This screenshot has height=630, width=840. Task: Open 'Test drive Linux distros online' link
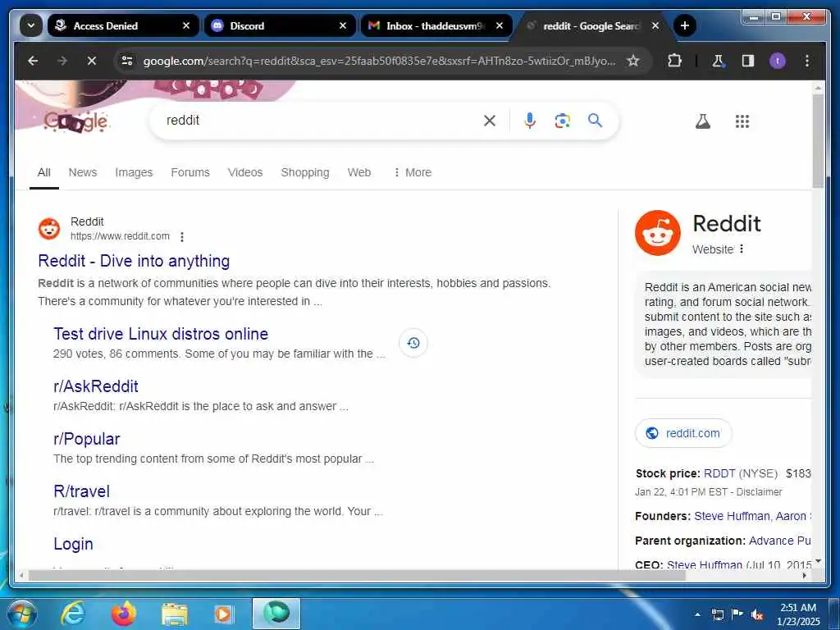(x=161, y=334)
